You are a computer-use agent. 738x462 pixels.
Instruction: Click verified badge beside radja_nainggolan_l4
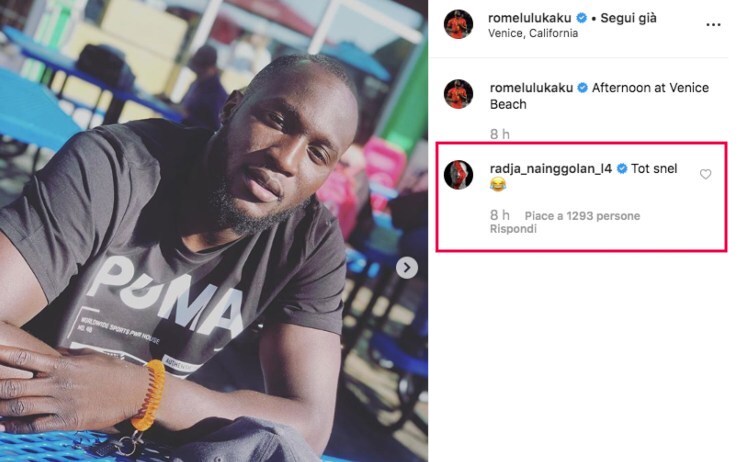[x=622, y=169]
